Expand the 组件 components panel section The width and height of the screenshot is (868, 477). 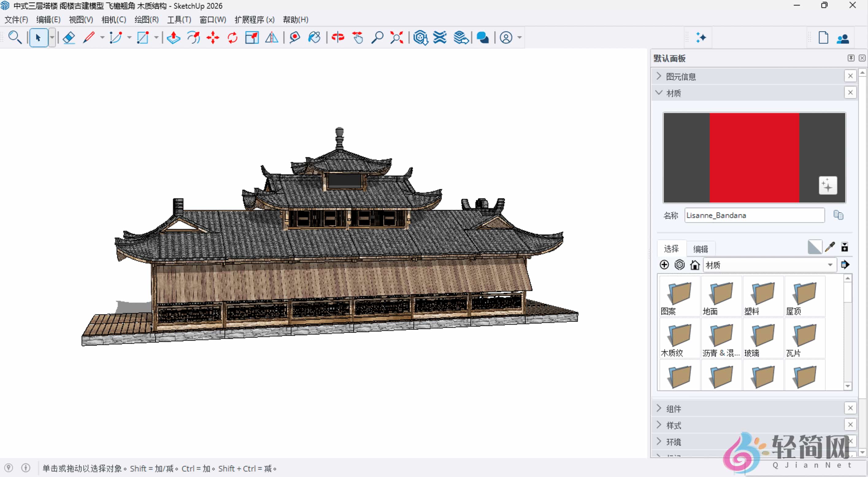659,408
